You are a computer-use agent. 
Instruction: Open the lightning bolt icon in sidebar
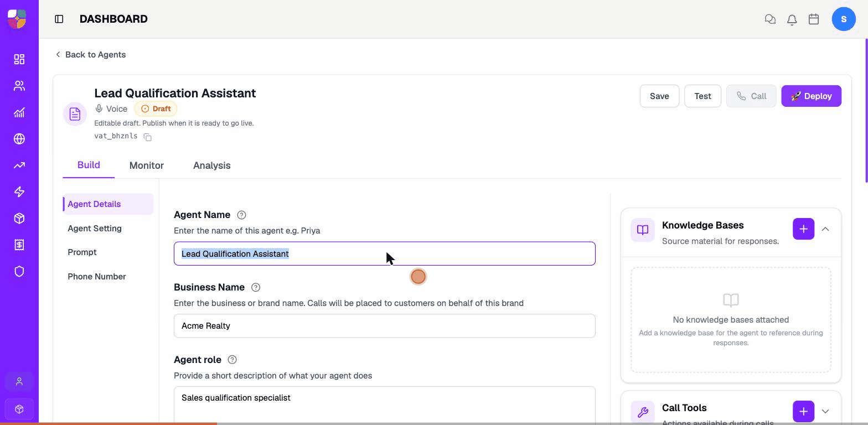19,192
